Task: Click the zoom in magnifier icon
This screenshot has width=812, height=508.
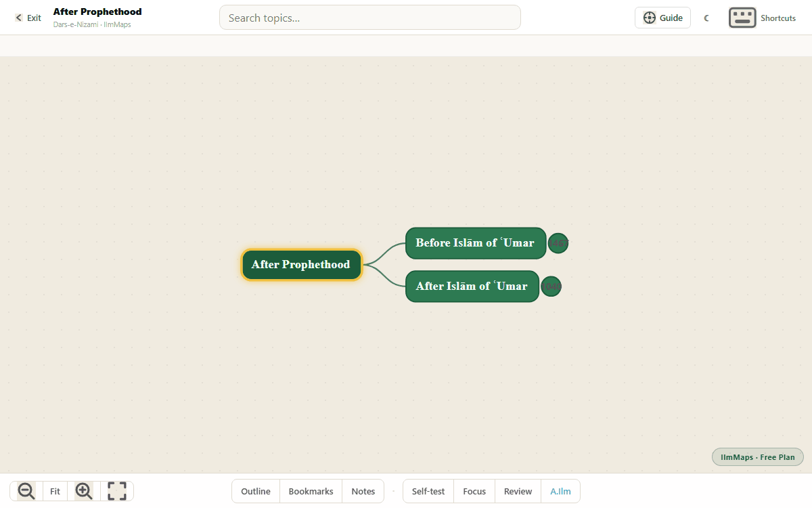Action: pos(84,491)
